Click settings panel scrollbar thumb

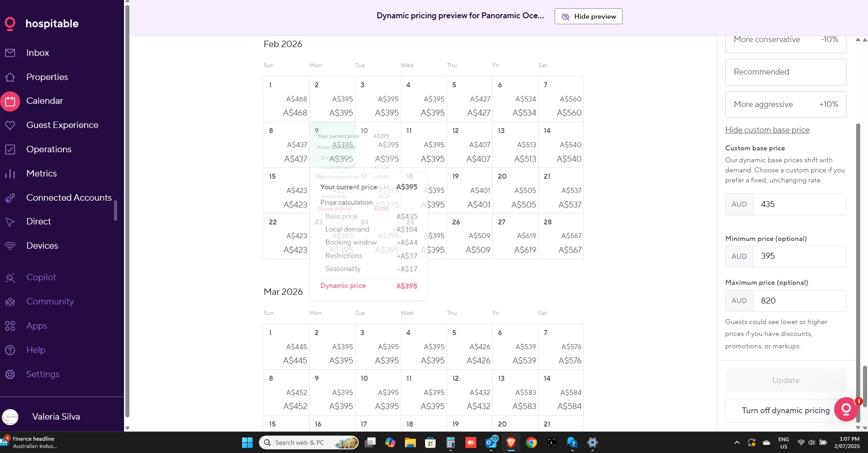pyautogui.click(x=858, y=272)
